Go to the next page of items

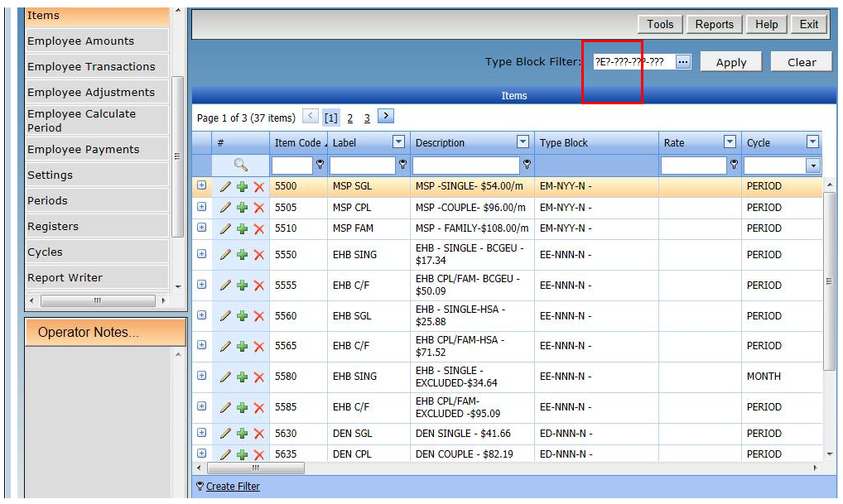tap(386, 116)
